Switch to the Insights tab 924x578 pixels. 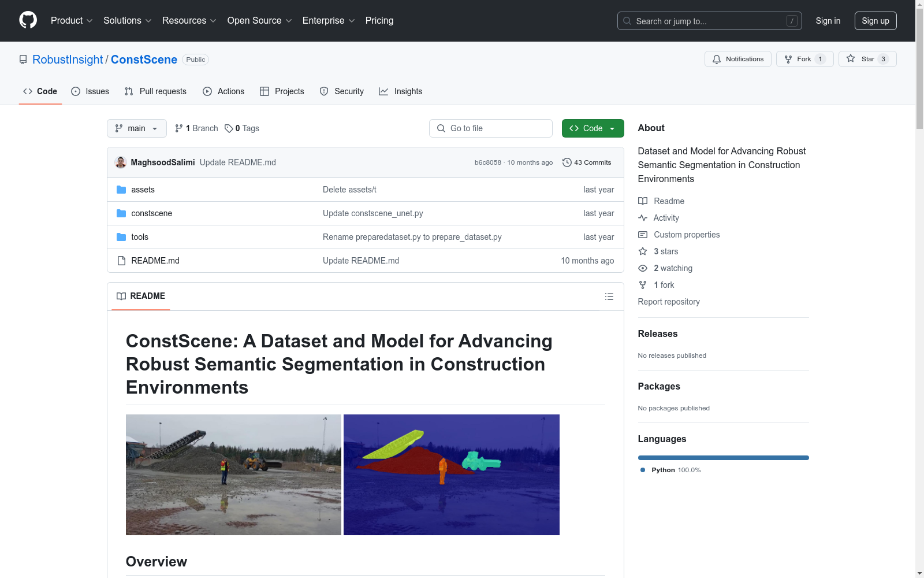point(400,91)
